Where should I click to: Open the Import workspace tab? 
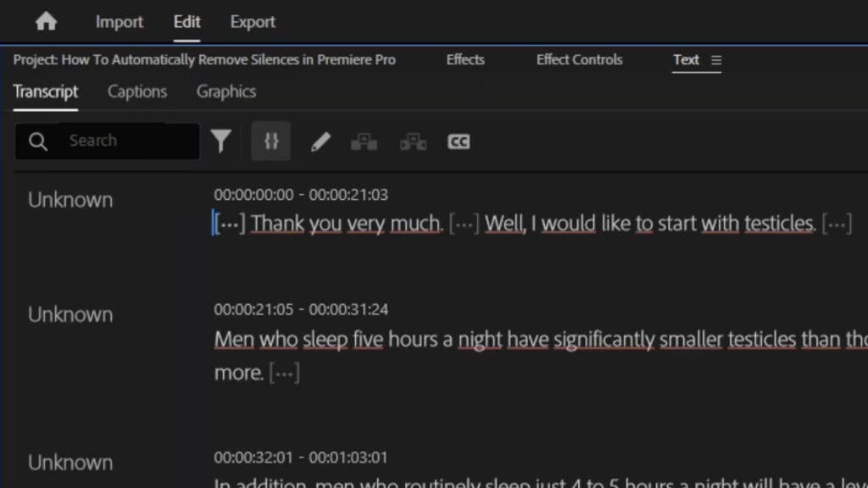pyautogui.click(x=119, y=21)
